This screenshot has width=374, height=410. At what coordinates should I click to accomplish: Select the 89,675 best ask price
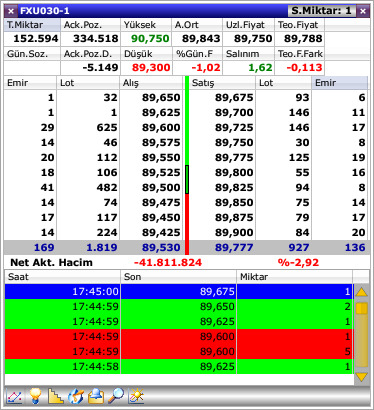pos(234,97)
